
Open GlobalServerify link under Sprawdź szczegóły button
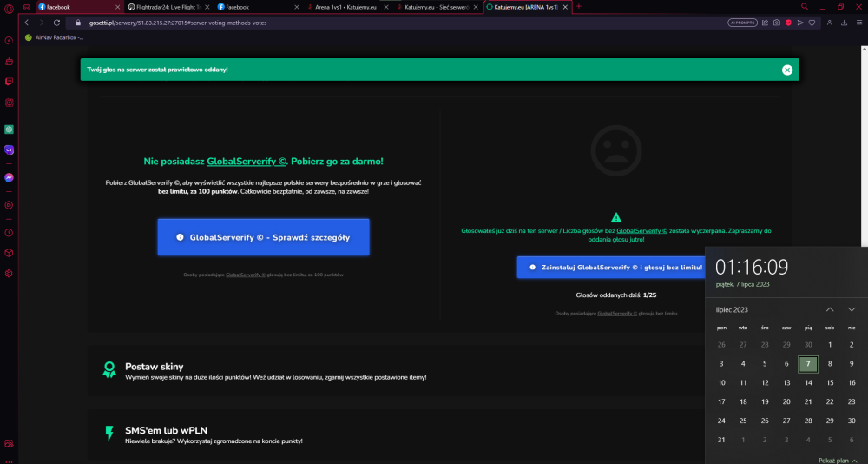click(x=246, y=275)
